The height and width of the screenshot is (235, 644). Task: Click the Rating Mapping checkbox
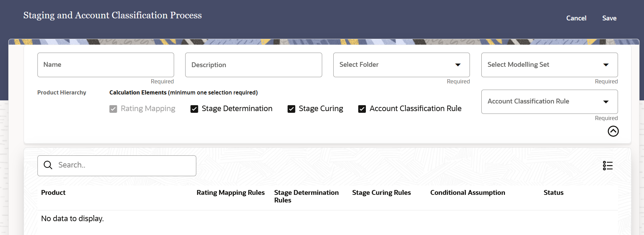[113, 109]
